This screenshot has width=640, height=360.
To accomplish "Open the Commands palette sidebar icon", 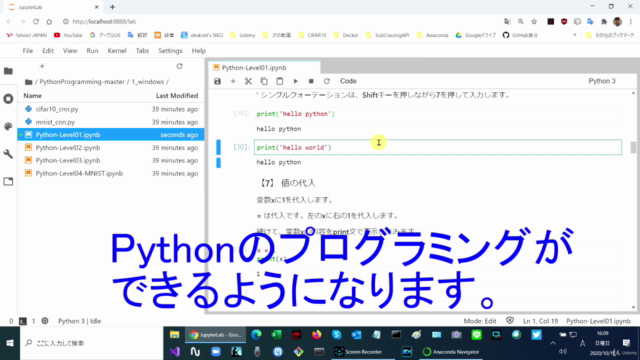I will click(8, 127).
